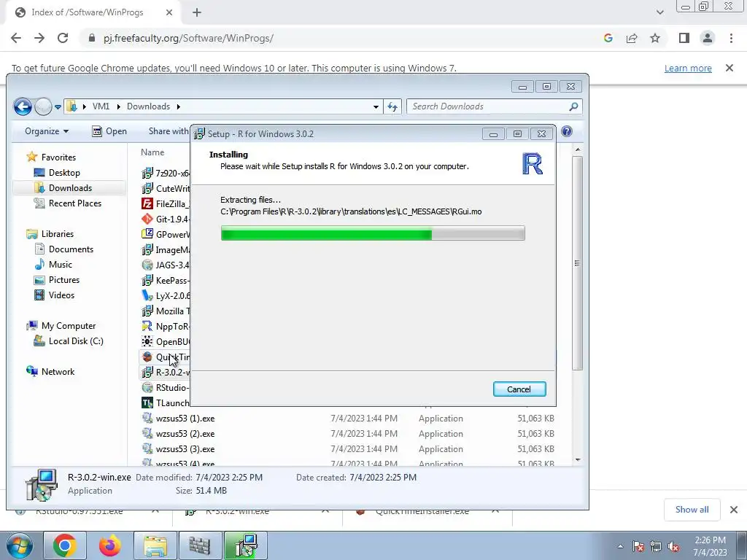Open Explorer help icon
Image resolution: width=747 pixels, height=560 pixels.
pos(566,131)
